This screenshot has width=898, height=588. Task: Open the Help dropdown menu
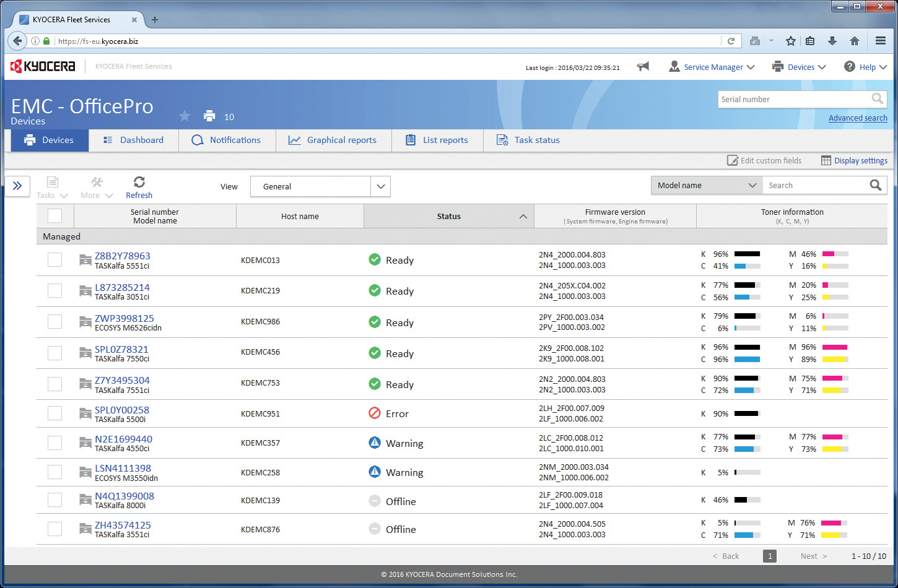[x=866, y=67]
